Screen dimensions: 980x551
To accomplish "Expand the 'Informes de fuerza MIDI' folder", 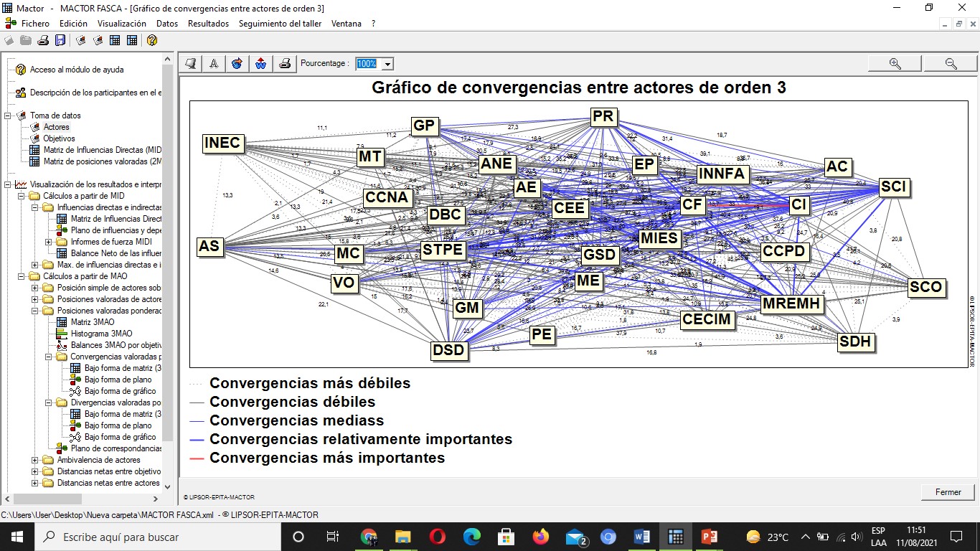I will tap(49, 242).
